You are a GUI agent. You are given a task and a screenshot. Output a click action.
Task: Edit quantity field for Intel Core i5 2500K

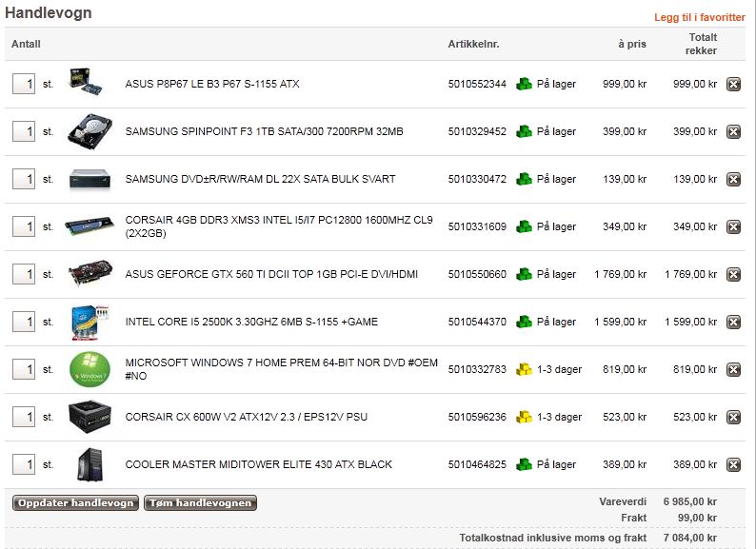coord(24,322)
